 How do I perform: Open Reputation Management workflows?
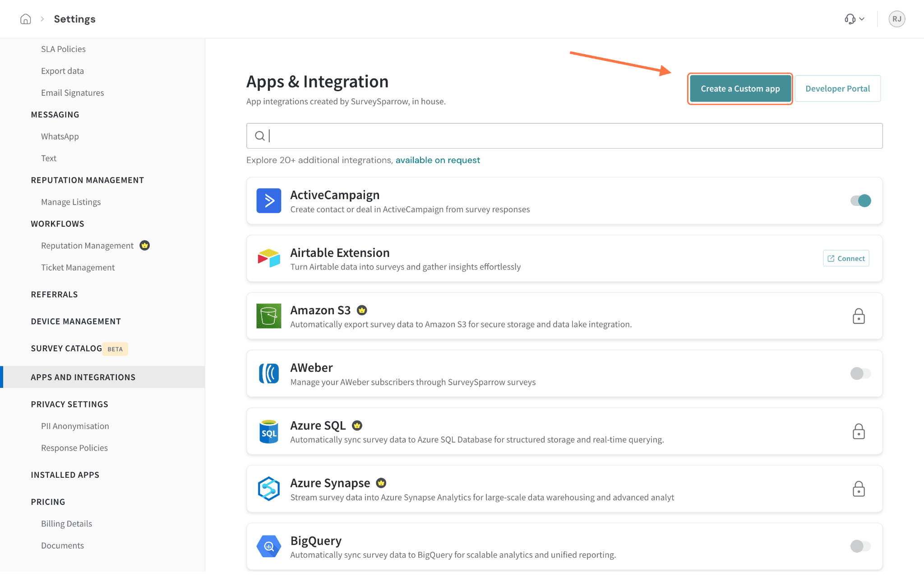click(87, 246)
